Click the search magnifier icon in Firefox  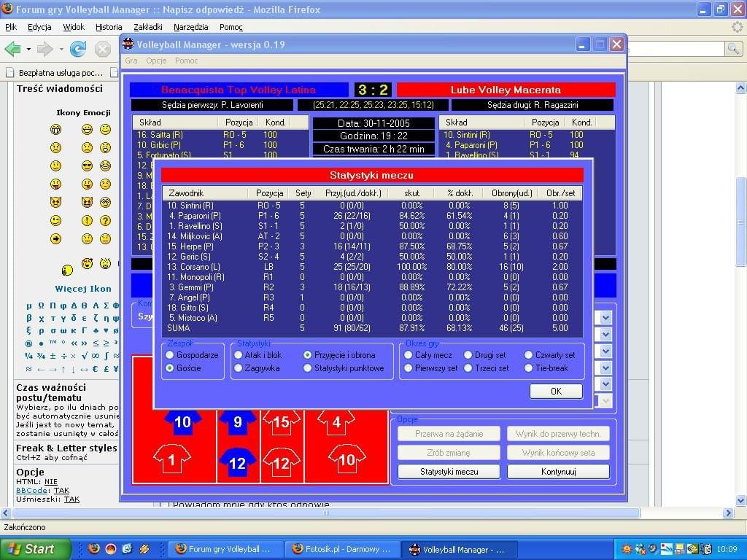(x=733, y=49)
